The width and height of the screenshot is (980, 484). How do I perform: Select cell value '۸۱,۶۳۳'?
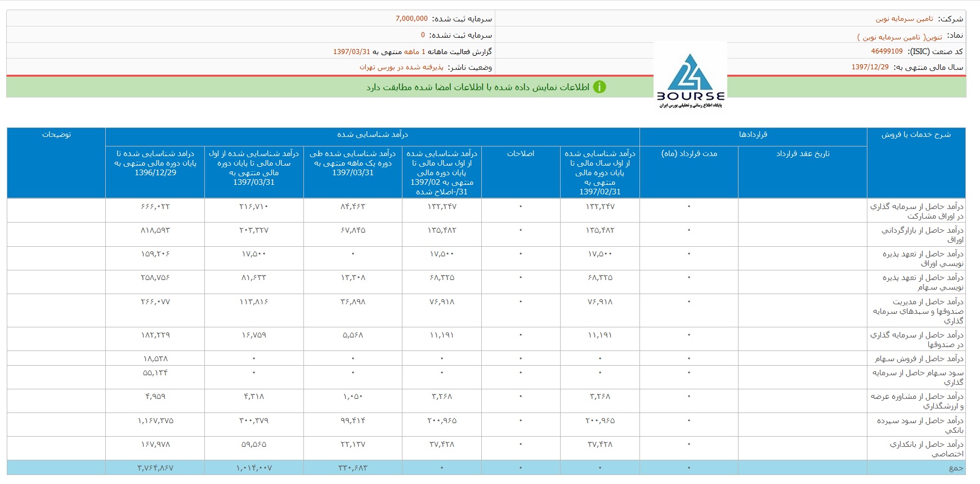[254, 278]
